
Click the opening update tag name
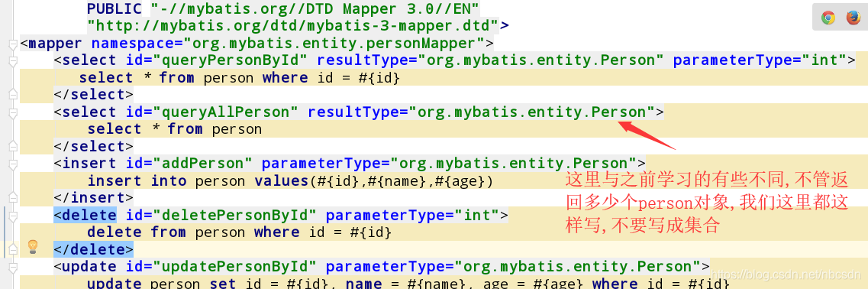[x=89, y=266]
